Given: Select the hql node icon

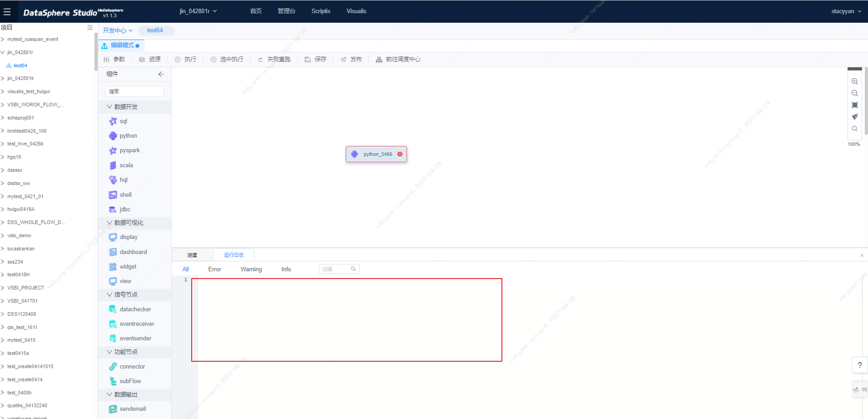Looking at the screenshot, I should pyautogui.click(x=113, y=180).
